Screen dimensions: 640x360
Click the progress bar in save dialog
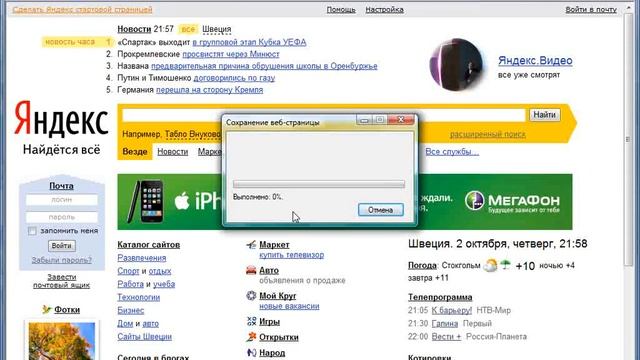pyautogui.click(x=319, y=184)
